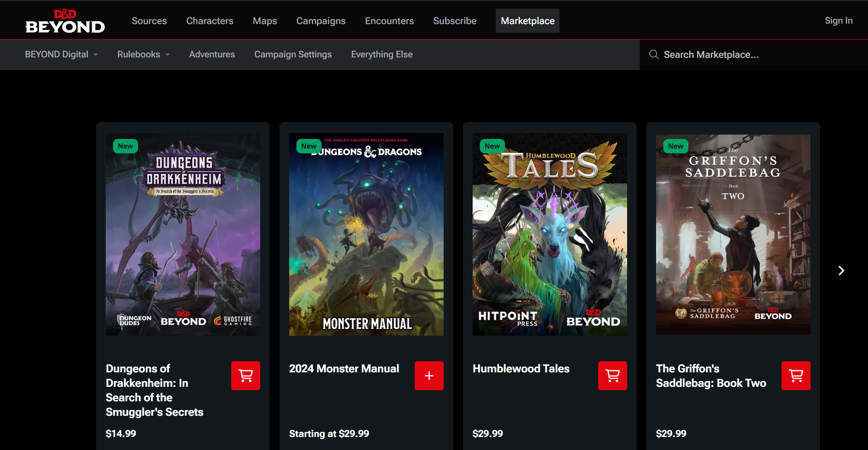The image size is (868, 450).
Task: Click the Starting at $29.99 price text
Action: click(x=329, y=434)
